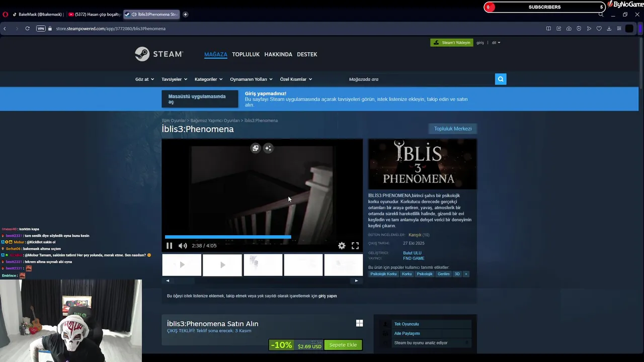
Task: Click the padlock site info icon
Action: click(x=50, y=29)
